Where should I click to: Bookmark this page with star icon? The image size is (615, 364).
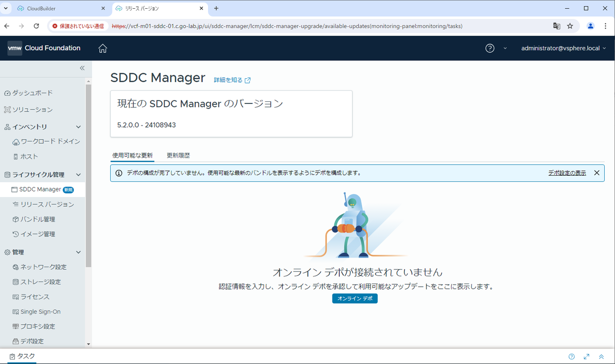[x=570, y=26]
